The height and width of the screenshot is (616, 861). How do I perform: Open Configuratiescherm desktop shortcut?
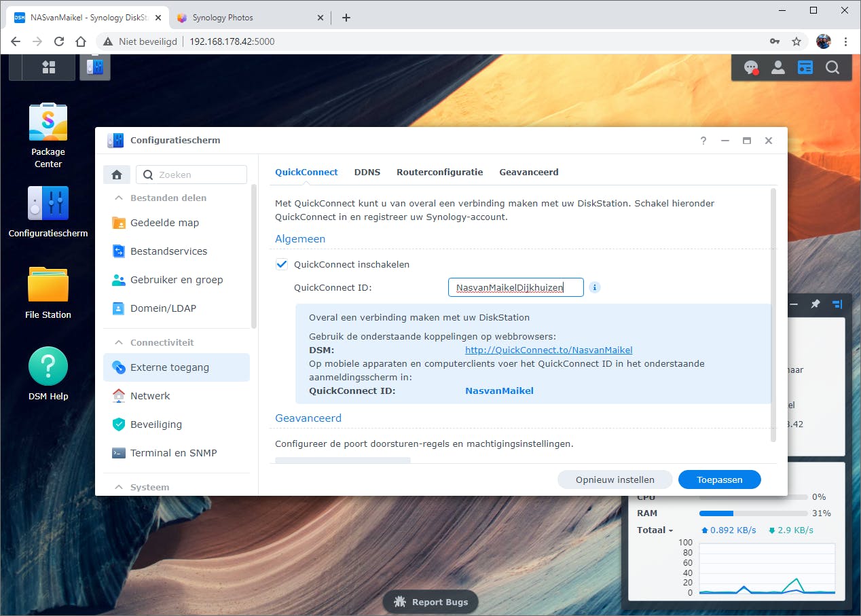click(48, 211)
